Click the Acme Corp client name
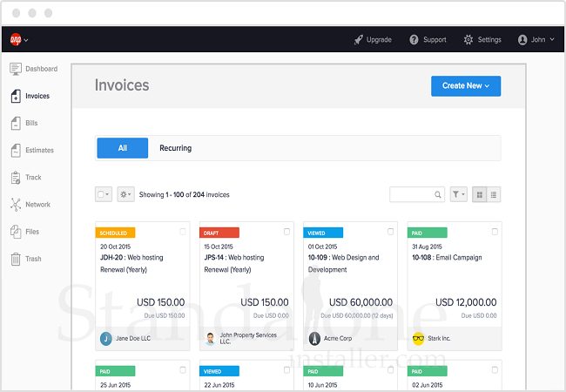 (338, 338)
